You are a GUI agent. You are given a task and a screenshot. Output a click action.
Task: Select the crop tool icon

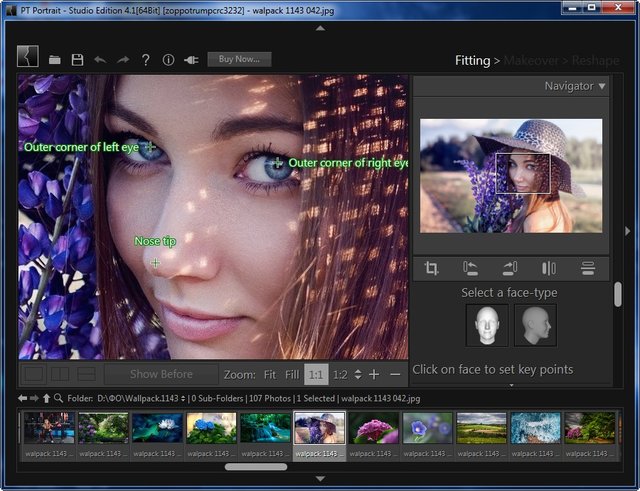click(432, 268)
